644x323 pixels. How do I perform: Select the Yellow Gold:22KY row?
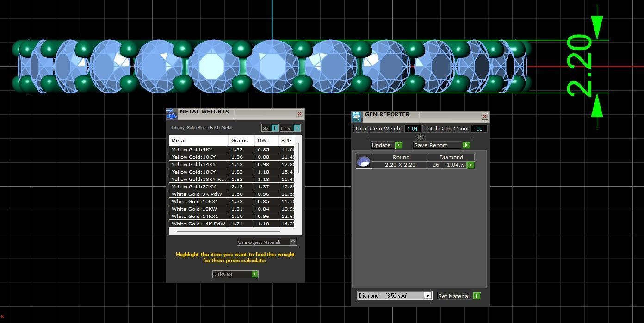pos(231,186)
